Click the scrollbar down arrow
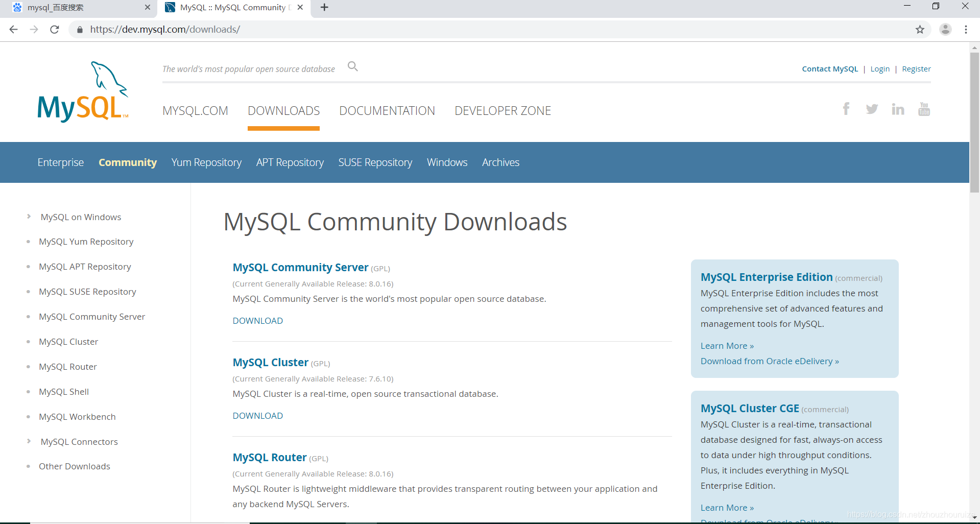 coord(974,518)
